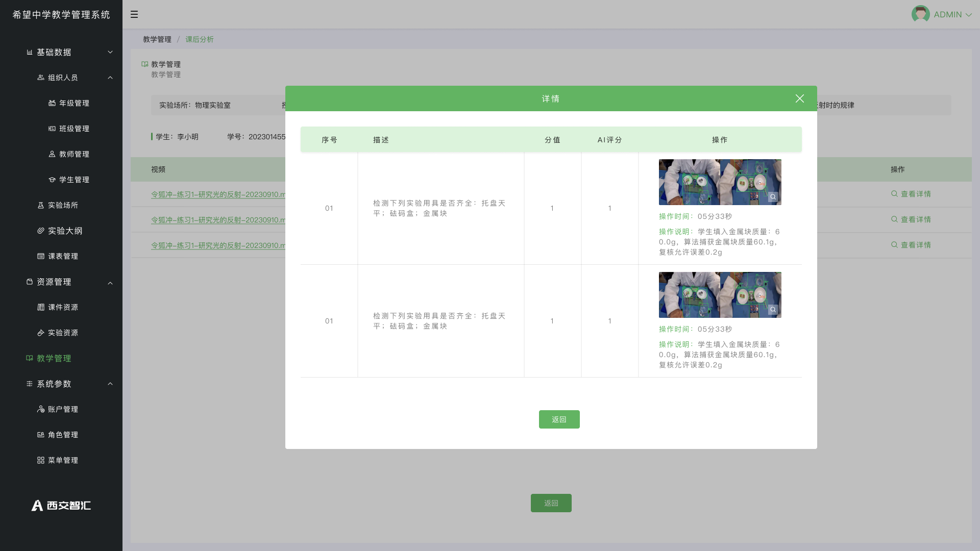Screen dimensions: 980x551
Task: Open 实验场所 menu item
Action: [x=63, y=205]
